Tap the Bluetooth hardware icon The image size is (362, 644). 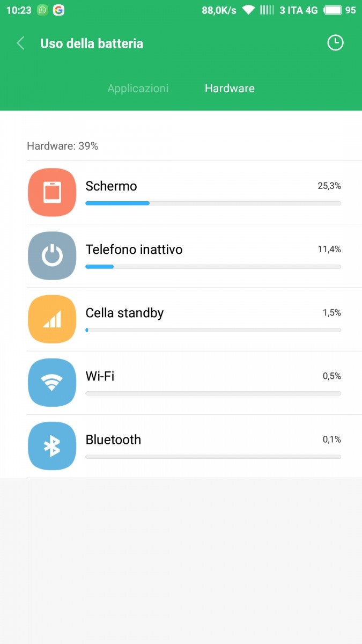click(52, 445)
